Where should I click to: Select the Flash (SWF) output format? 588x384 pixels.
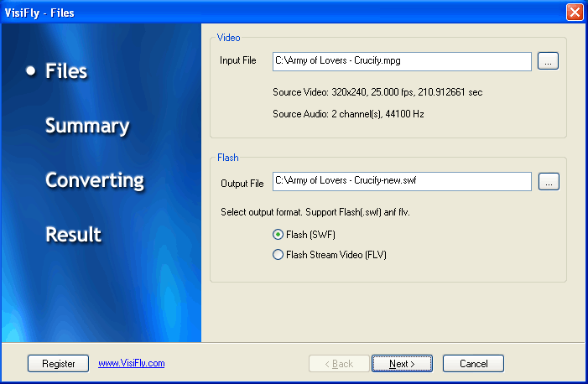278,235
